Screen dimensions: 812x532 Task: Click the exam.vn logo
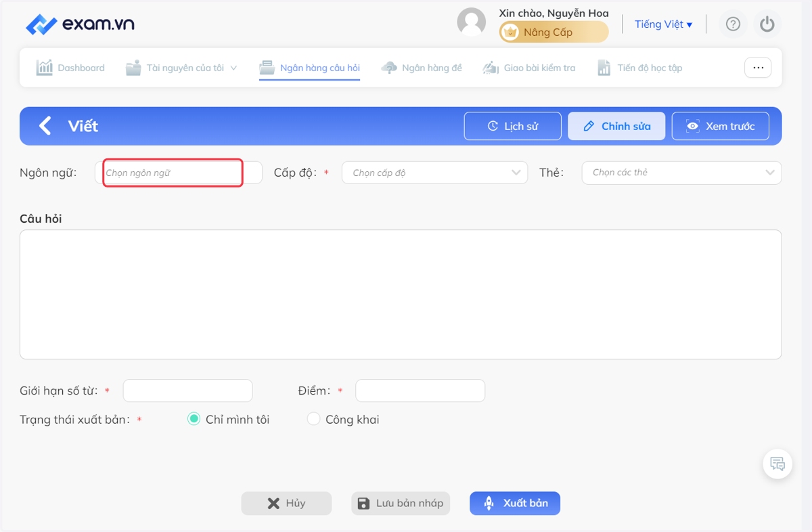pos(80,24)
